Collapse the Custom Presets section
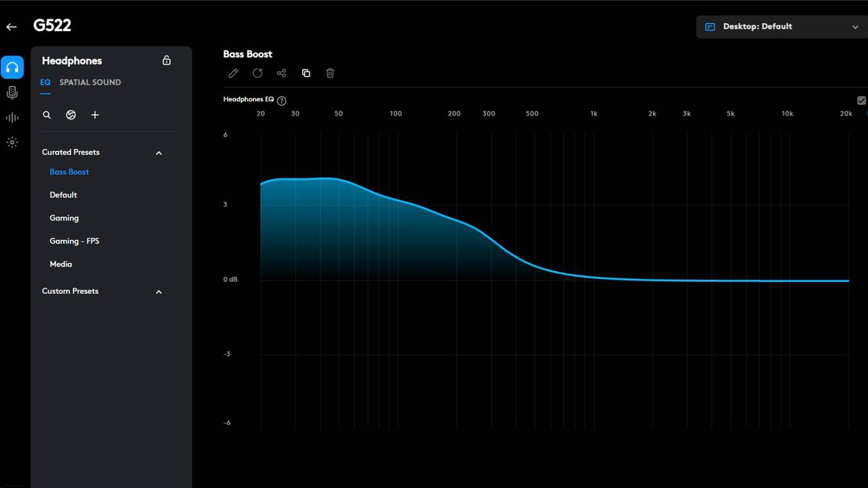Image resolution: width=868 pixels, height=488 pixels. (159, 292)
